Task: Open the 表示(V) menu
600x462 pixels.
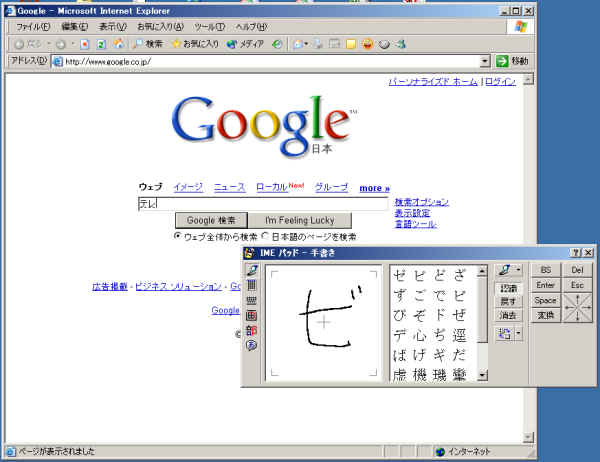Action: pos(112,27)
